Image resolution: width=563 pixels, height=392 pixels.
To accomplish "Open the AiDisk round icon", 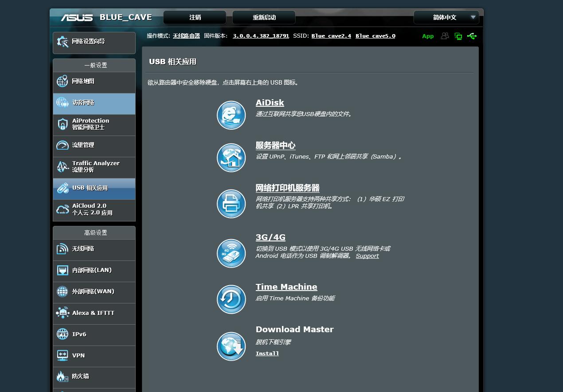I will (231, 115).
